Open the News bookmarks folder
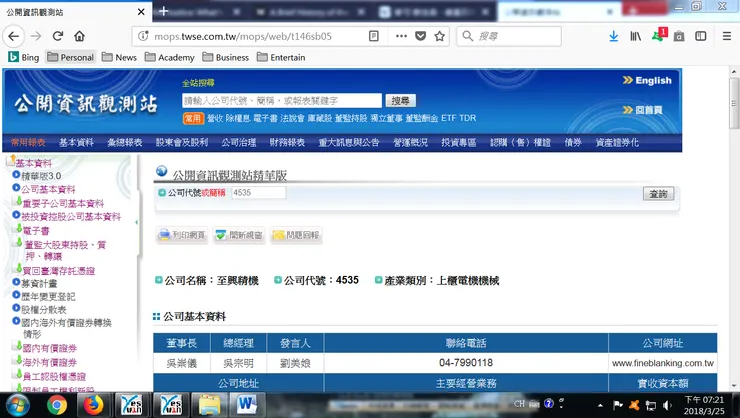Screen dimensions: 740x418 click(119, 57)
